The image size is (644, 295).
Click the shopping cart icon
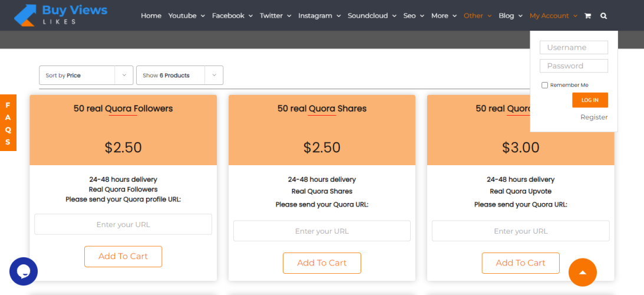pos(587,16)
